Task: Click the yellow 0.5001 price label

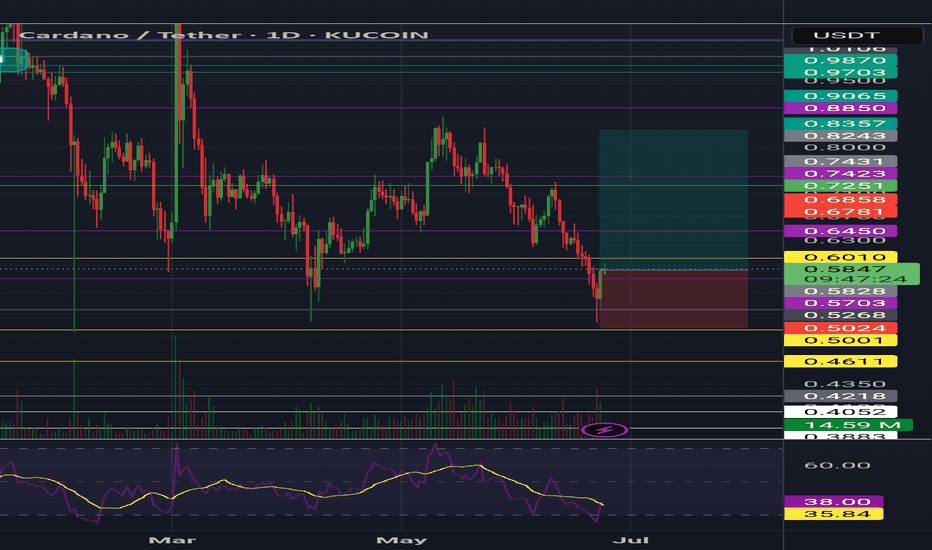Action: point(840,340)
